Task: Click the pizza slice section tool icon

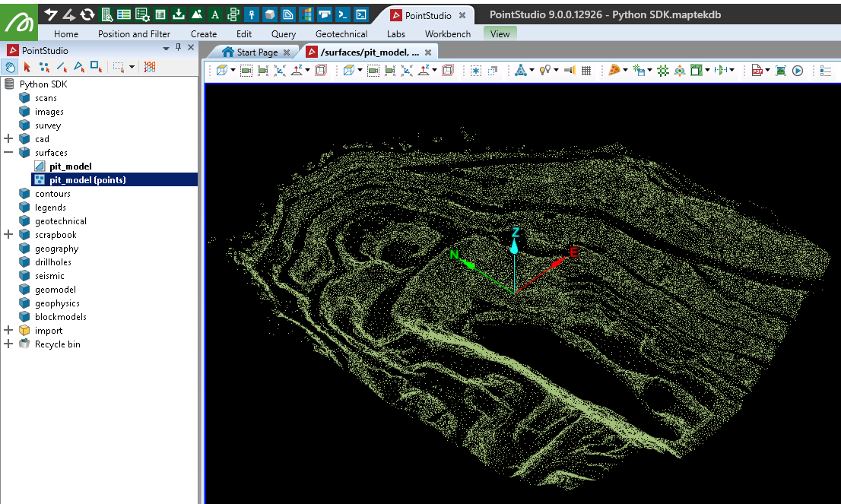Action: 614,70
